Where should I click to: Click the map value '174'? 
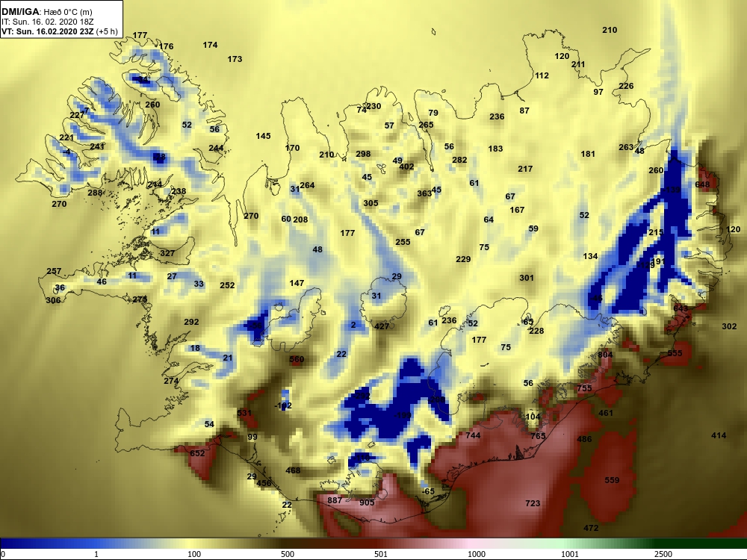210,46
